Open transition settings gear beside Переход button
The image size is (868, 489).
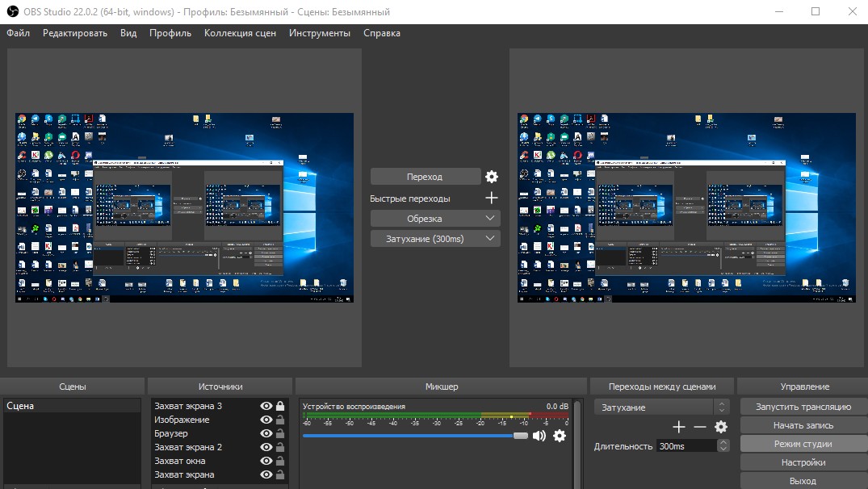[x=492, y=177]
